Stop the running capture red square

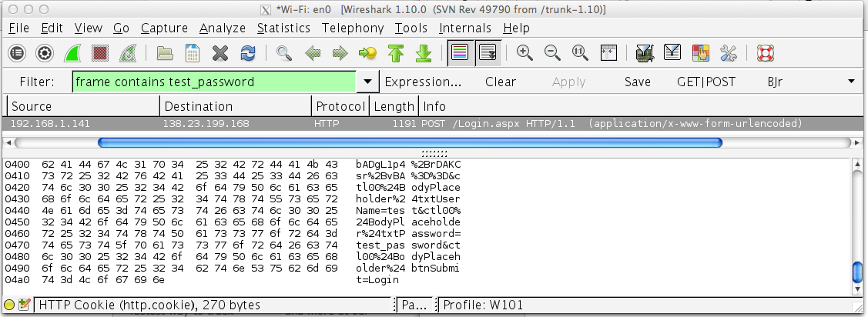point(100,53)
